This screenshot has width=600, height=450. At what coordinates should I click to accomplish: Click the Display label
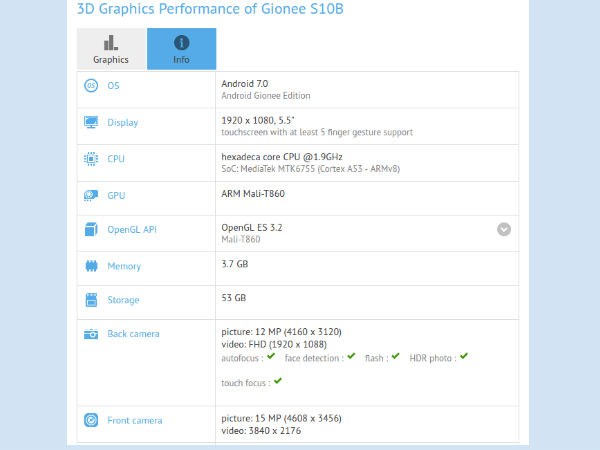click(122, 122)
